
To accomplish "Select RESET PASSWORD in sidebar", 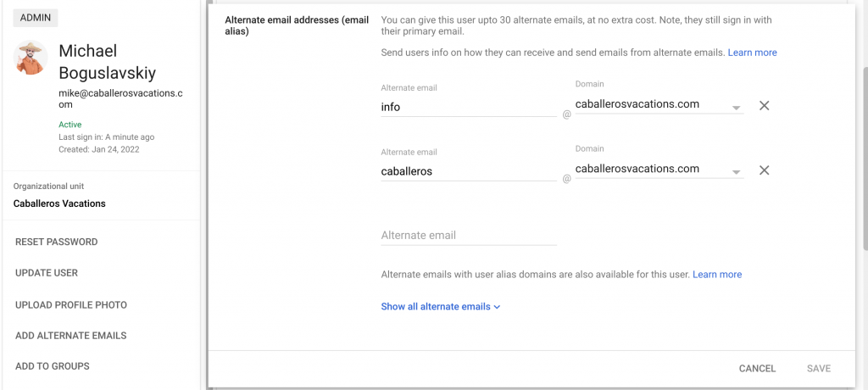I will click(57, 242).
